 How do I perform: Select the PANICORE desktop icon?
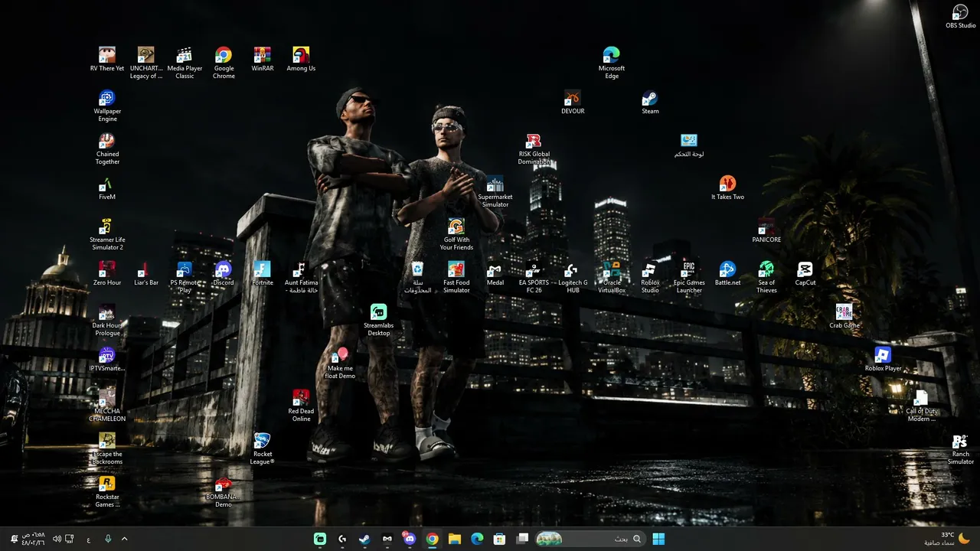(766, 231)
